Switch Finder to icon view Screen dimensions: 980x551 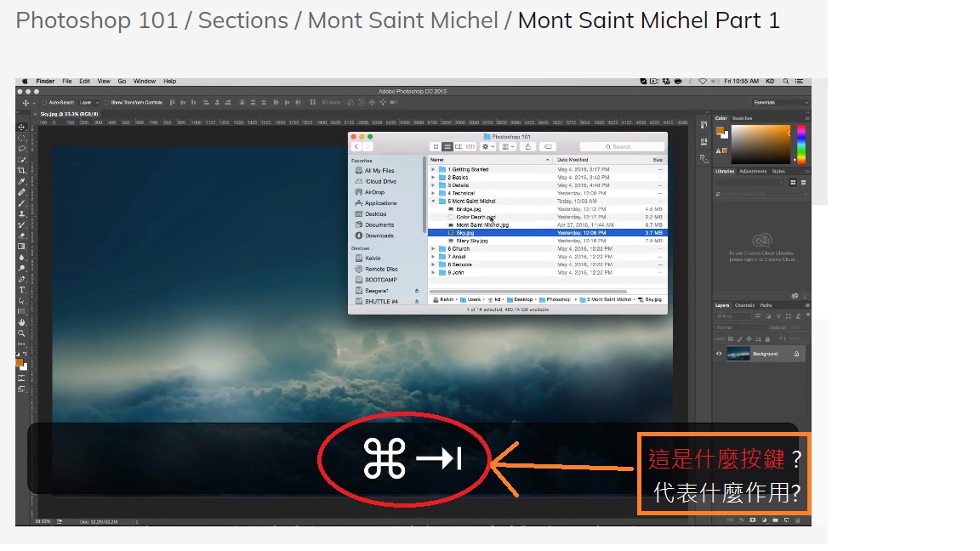pos(436,146)
